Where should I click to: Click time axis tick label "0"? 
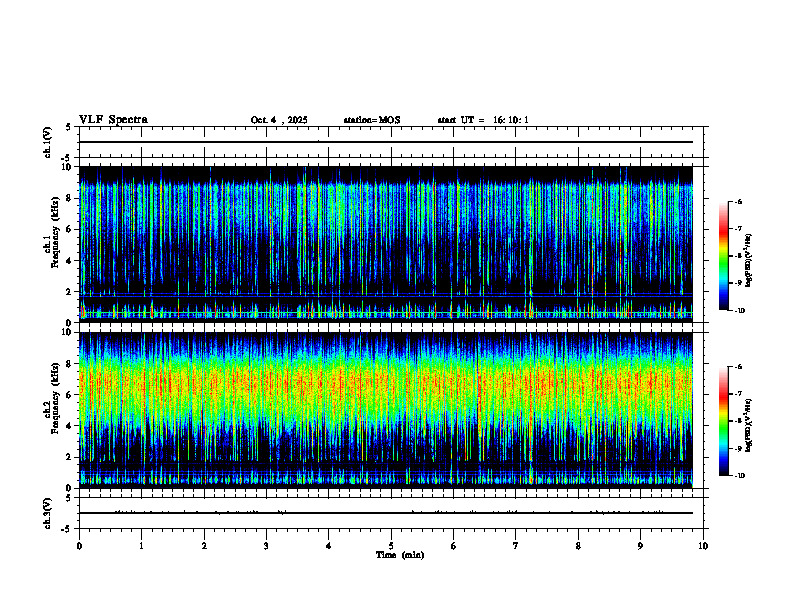(79, 546)
